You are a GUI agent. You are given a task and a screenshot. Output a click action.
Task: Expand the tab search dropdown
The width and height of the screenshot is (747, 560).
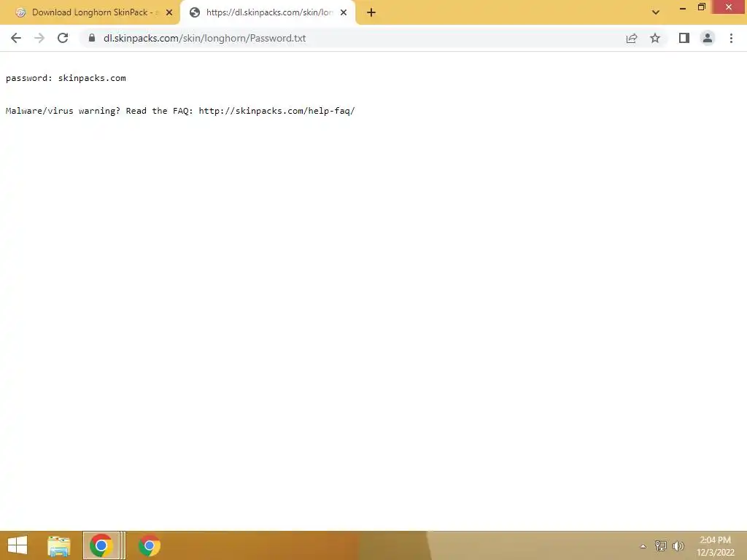tap(656, 12)
